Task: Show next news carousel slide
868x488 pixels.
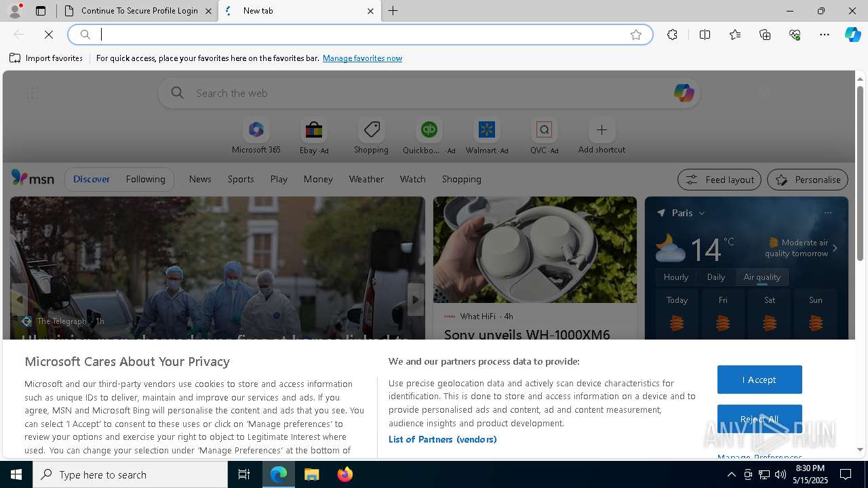Action: [416, 300]
